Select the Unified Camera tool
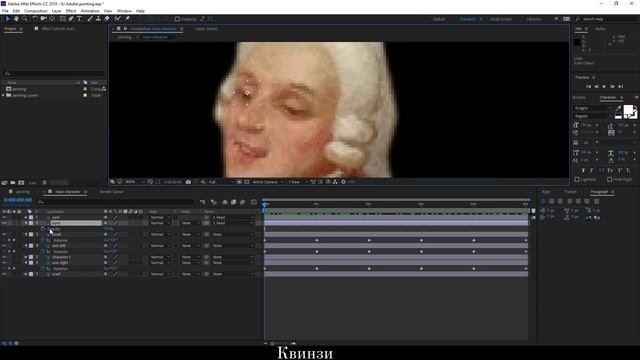 click(x=43, y=19)
